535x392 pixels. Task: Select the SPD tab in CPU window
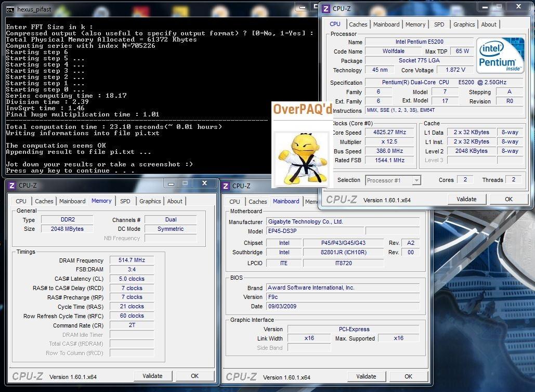[439, 24]
